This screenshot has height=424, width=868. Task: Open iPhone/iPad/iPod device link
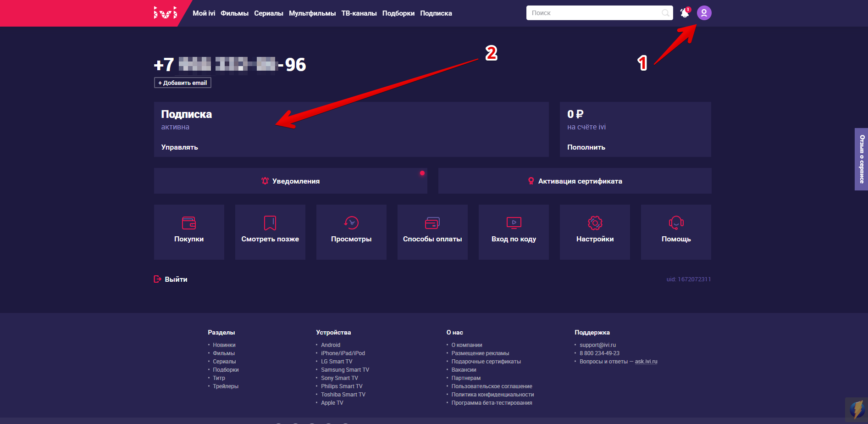343,353
